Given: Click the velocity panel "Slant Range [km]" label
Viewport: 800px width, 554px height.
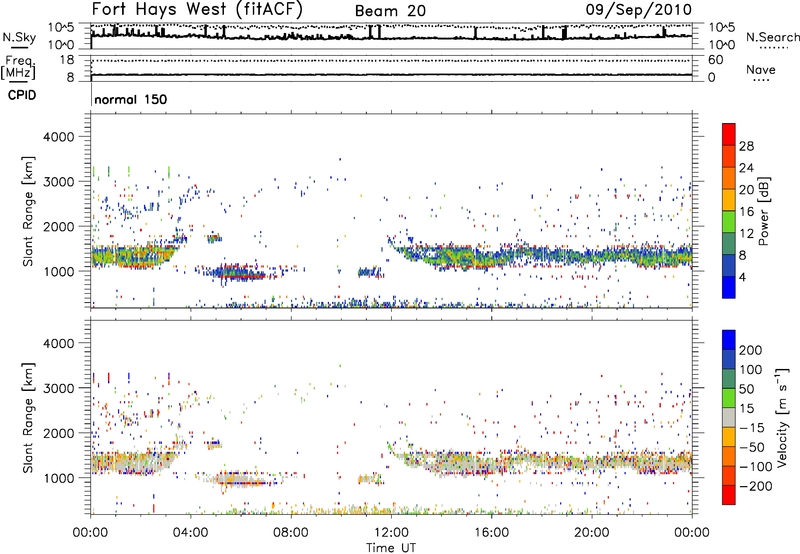Looking at the screenshot, I should click(x=28, y=417).
